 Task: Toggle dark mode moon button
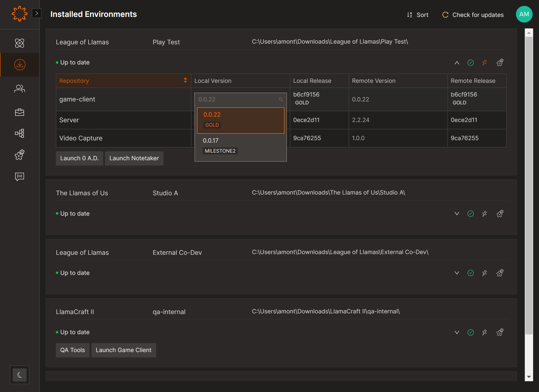point(20,375)
